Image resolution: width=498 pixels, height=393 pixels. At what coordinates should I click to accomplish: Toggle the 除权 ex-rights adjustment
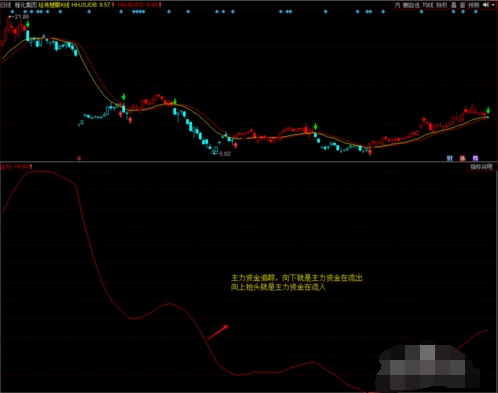tap(441, 5)
